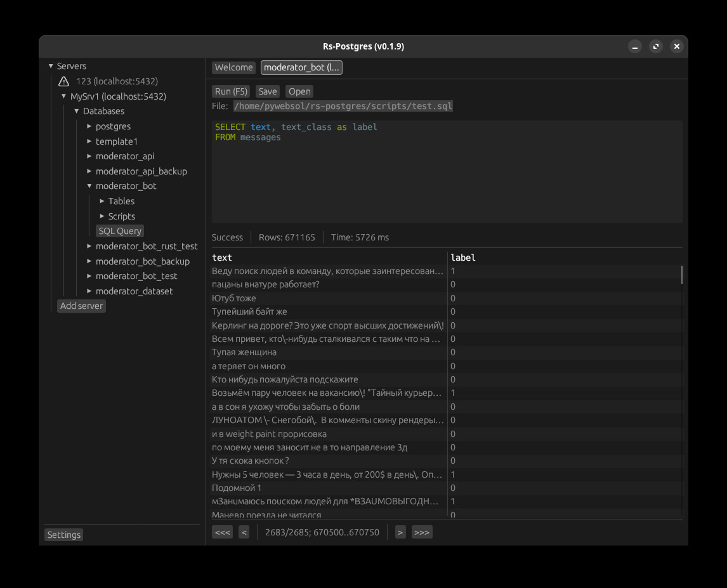
Task: Click Add server in the sidebar
Action: [x=81, y=306]
